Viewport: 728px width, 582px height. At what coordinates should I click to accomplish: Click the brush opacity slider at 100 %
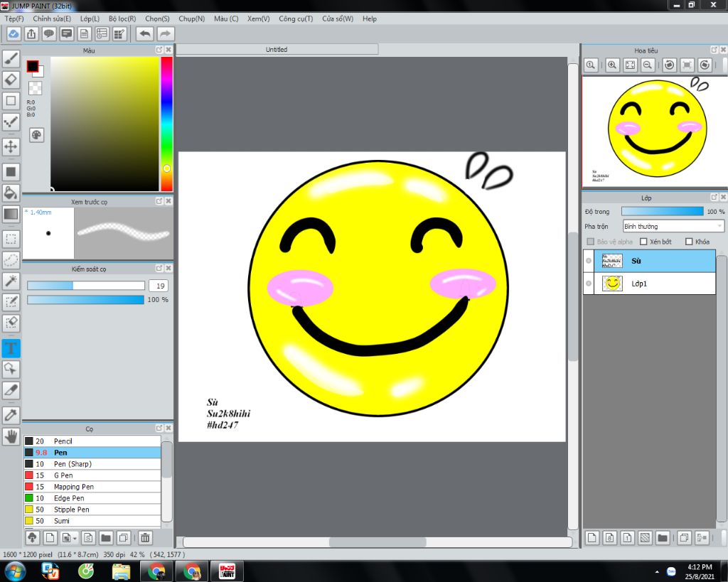pos(85,300)
